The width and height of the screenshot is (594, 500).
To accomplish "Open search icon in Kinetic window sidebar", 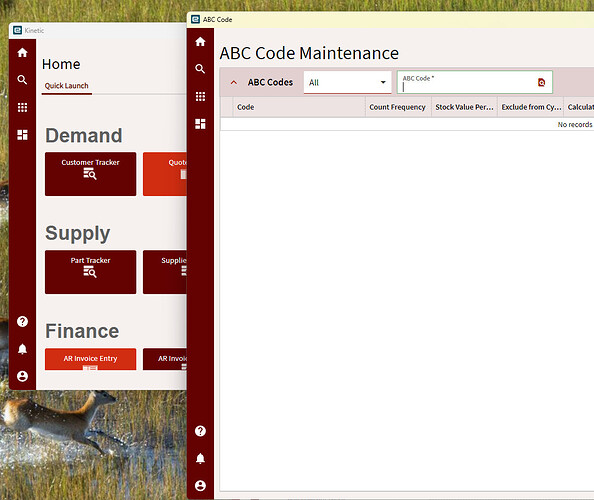I will coord(22,80).
